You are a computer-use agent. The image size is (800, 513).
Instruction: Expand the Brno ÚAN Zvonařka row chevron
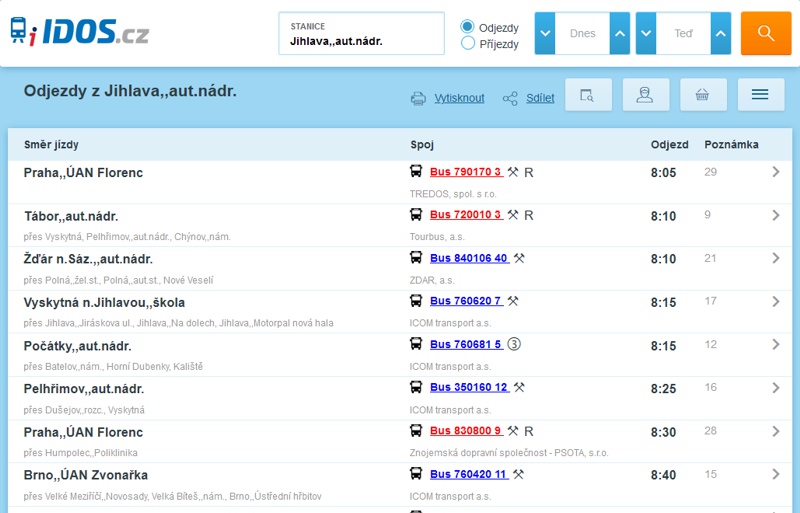click(x=775, y=474)
